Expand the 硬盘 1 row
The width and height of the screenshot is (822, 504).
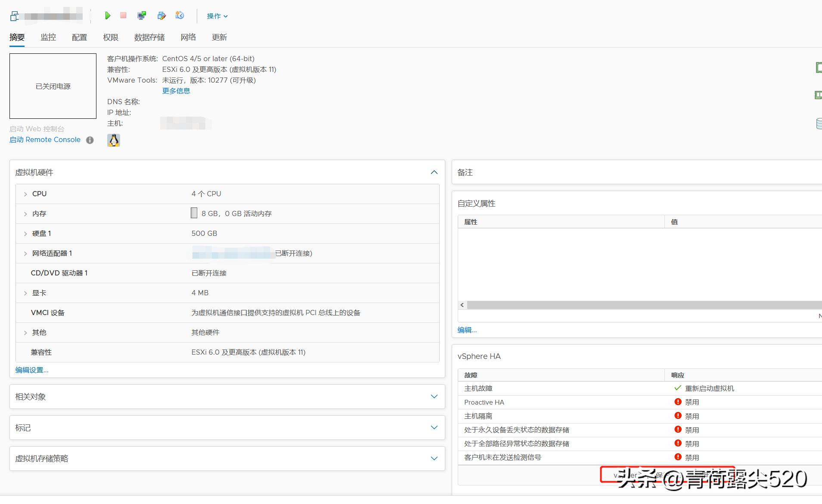[x=25, y=233]
